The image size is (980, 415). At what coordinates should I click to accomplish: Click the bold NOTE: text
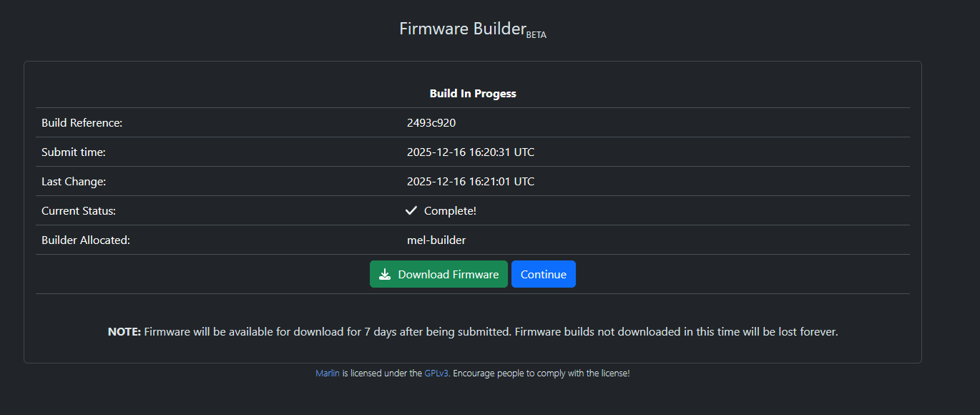pos(124,332)
